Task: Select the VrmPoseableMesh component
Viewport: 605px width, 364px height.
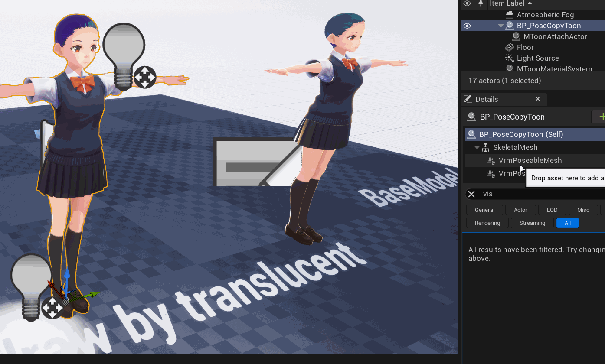Action: (x=530, y=160)
